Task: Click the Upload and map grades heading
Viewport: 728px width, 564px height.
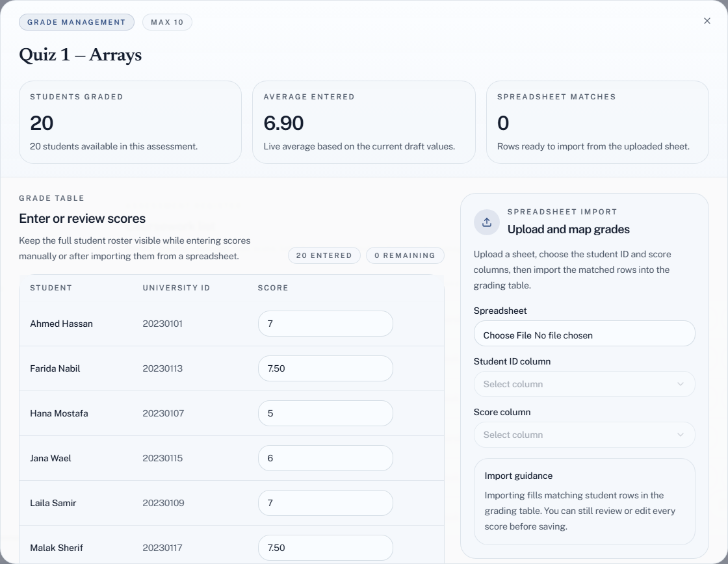Action: (x=569, y=229)
